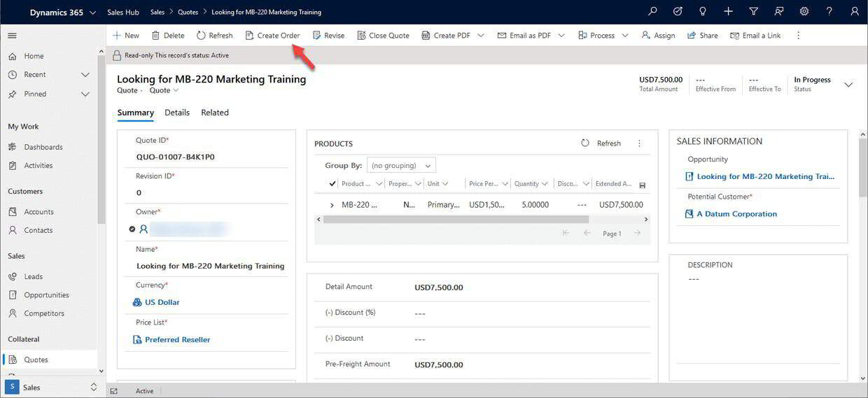Click the Share command

702,36
